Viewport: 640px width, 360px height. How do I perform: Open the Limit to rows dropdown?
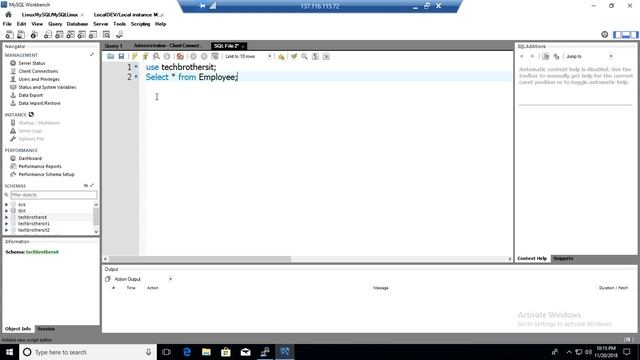(248, 56)
